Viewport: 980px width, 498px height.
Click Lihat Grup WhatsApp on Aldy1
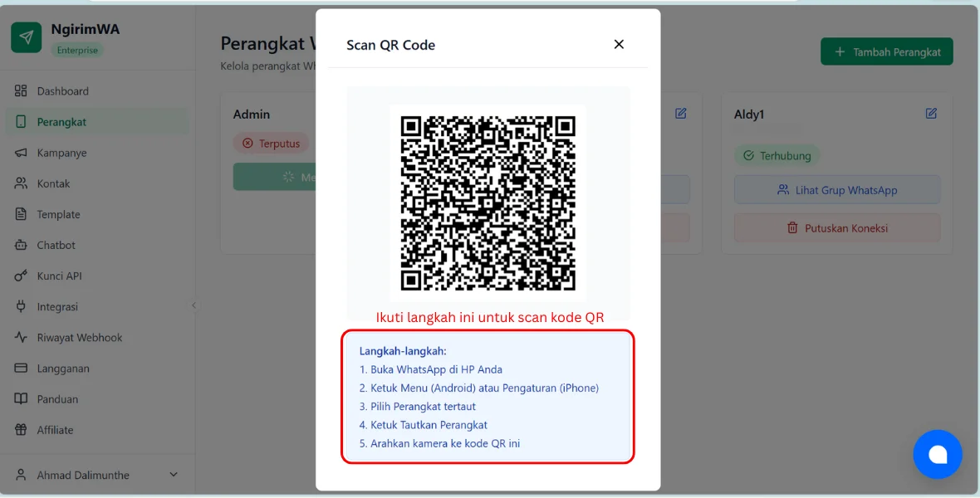tap(837, 190)
